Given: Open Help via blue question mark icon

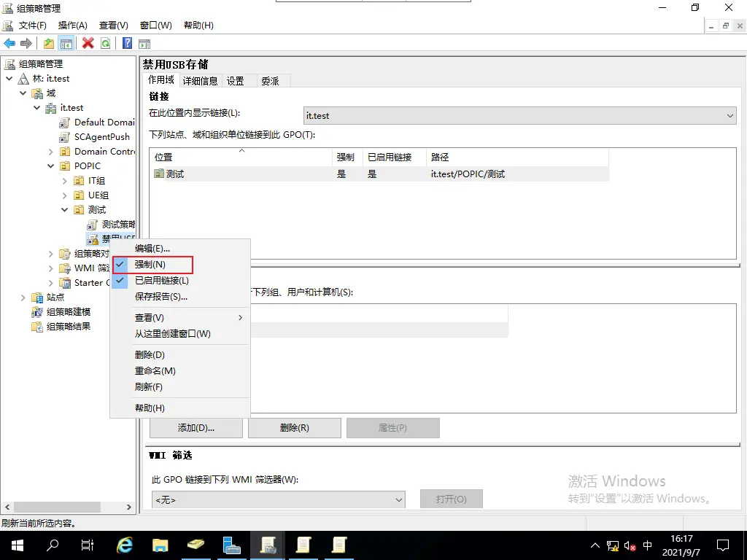Looking at the screenshot, I should [127, 43].
